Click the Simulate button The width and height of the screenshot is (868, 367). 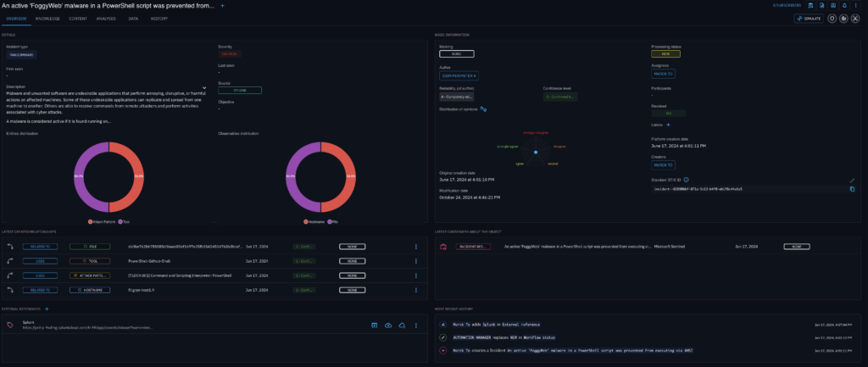[809, 19]
